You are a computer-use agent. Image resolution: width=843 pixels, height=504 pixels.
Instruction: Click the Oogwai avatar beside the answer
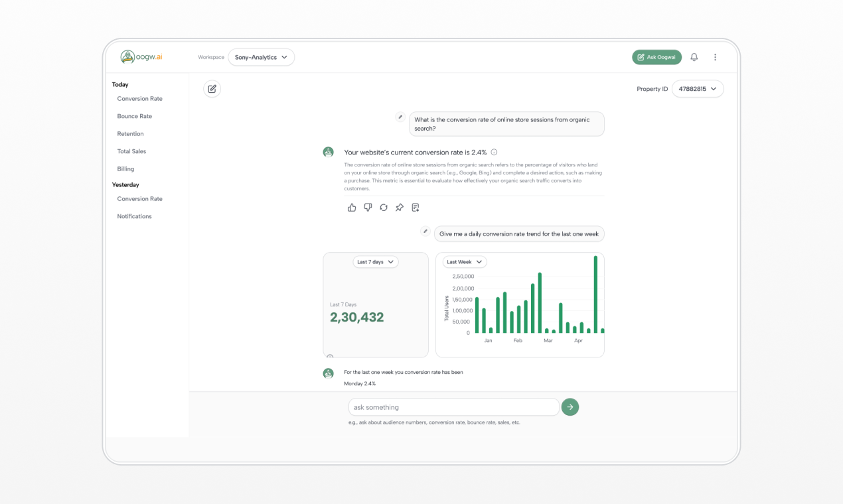coord(328,151)
